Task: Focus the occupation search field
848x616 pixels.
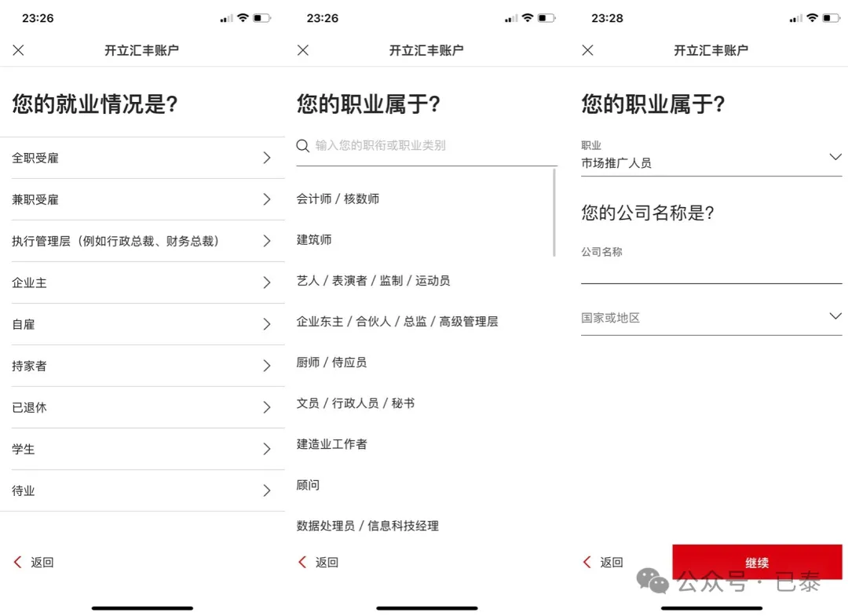Action: click(426, 146)
